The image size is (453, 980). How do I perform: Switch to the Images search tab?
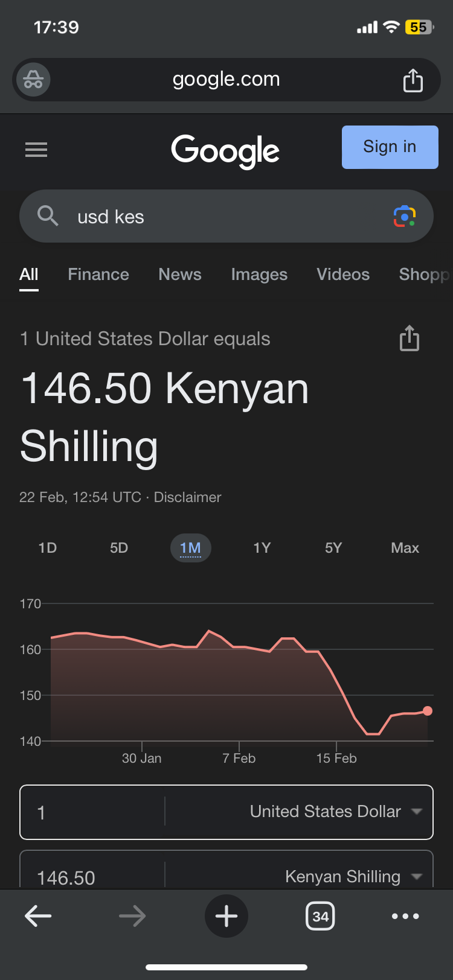pyautogui.click(x=259, y=275)
